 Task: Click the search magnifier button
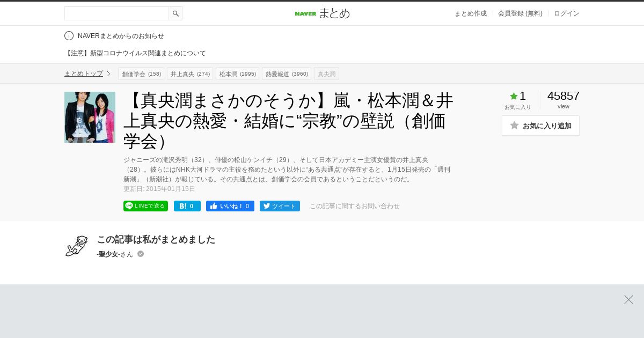pos(175,13)
